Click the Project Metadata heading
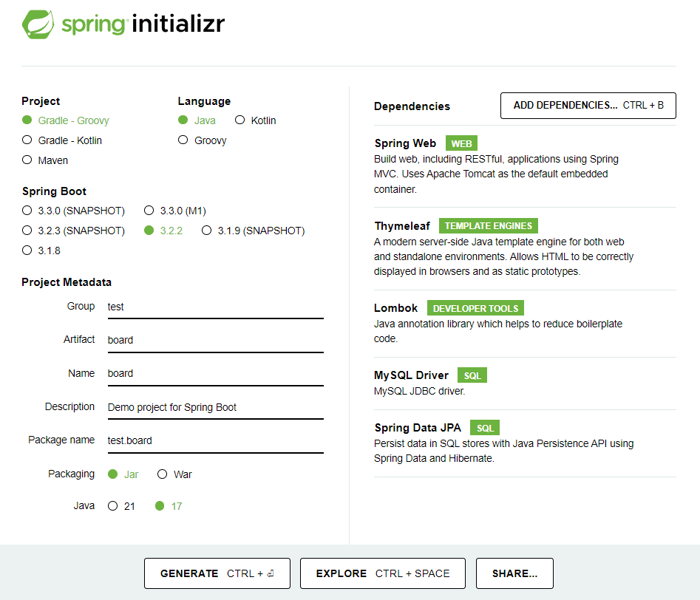Viewport: 700px width, 600px height. pyautogui.click(x=67, y=282)
